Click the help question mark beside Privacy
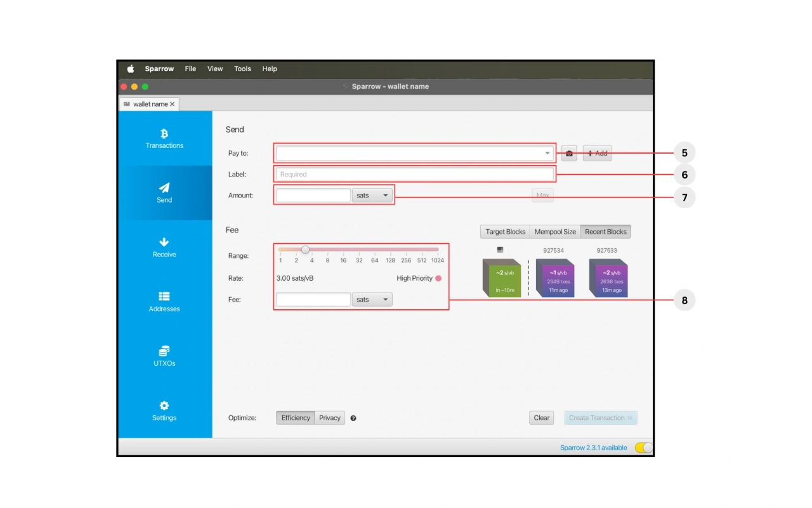This screenshot has width=812, height=508. (x=353, y=418)
